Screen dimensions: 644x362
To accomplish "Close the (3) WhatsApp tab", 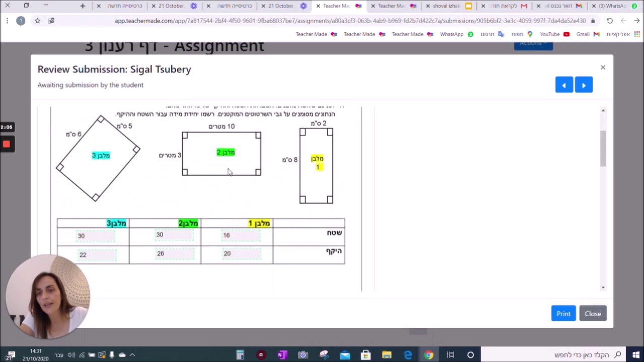I will point(594,6).
